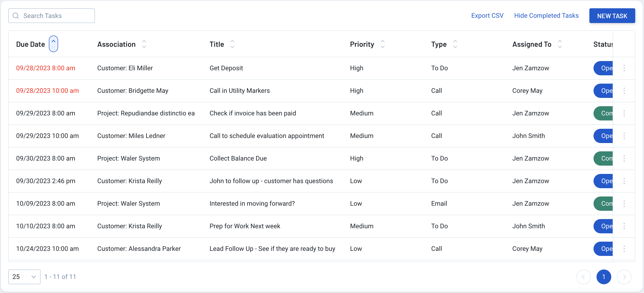Go to previous page arrow
The height and width of the screenshot is (293, 644).
584,277
